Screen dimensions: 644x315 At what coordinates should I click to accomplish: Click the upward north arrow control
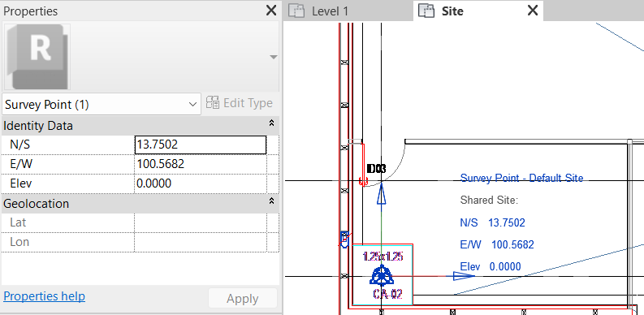[x=382, y=193]
